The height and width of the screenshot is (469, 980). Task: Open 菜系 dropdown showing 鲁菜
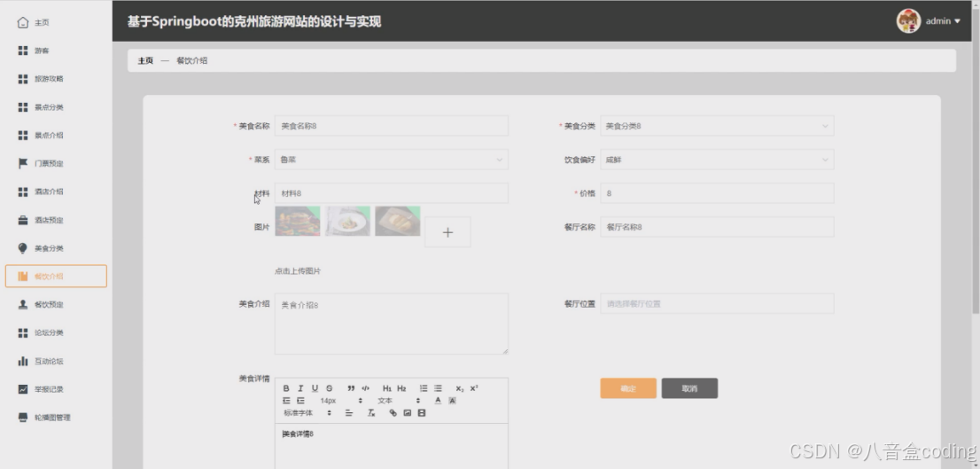click(x=392, y=160)
